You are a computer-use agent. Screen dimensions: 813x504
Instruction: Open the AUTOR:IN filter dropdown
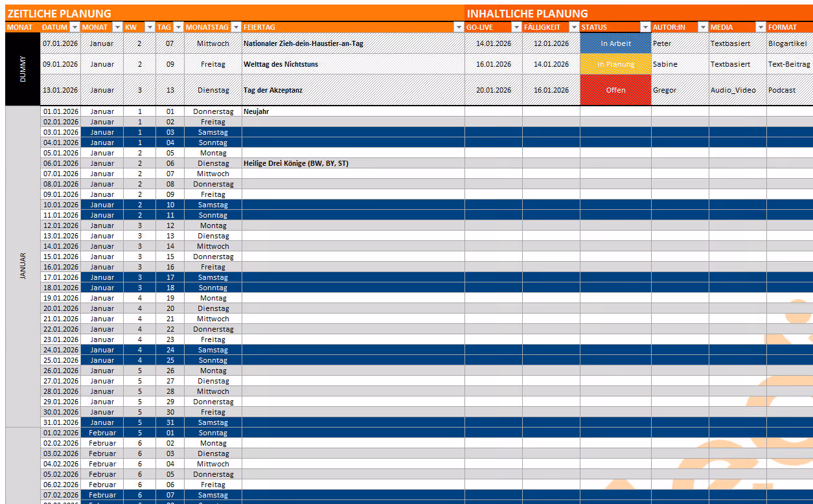[x=703, y=27]
